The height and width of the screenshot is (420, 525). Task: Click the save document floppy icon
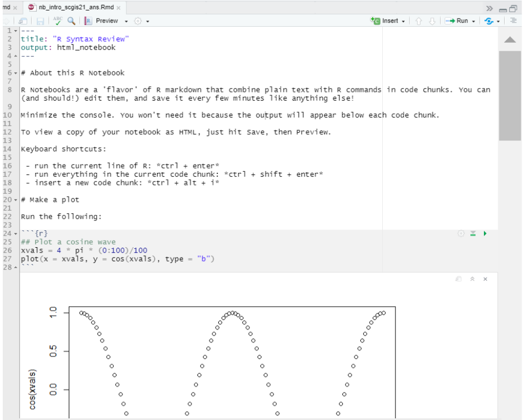click(x=40, y=21)
